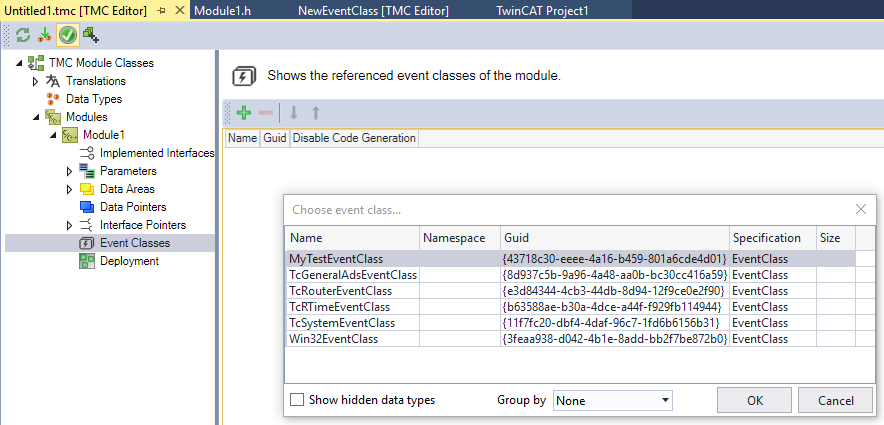Click Disable Code Generation column header

tap(354, 138)
